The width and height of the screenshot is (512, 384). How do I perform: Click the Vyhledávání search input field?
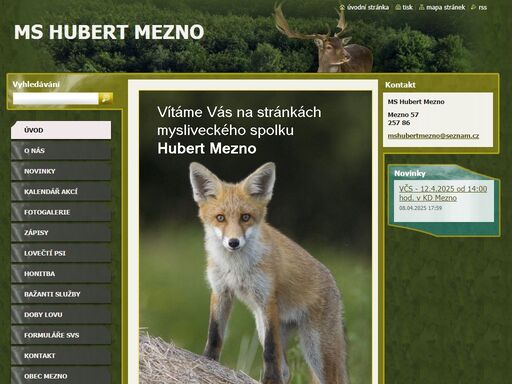(56, 98)
